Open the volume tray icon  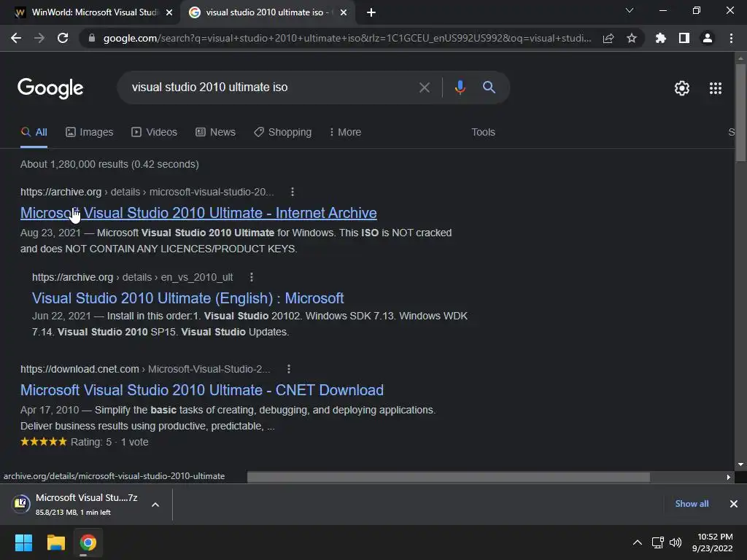[x=675, y=542]
